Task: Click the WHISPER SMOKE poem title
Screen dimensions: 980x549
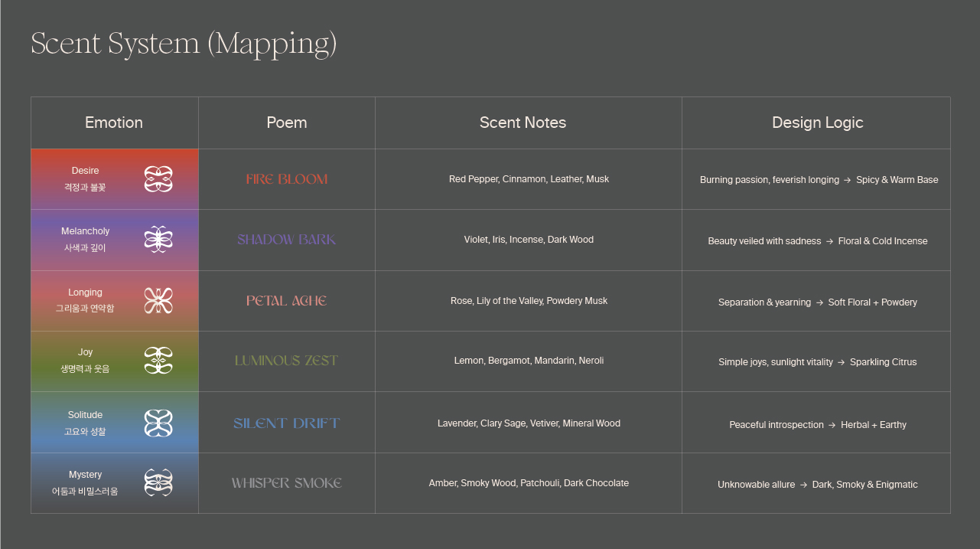Action: tap(287, 483)
